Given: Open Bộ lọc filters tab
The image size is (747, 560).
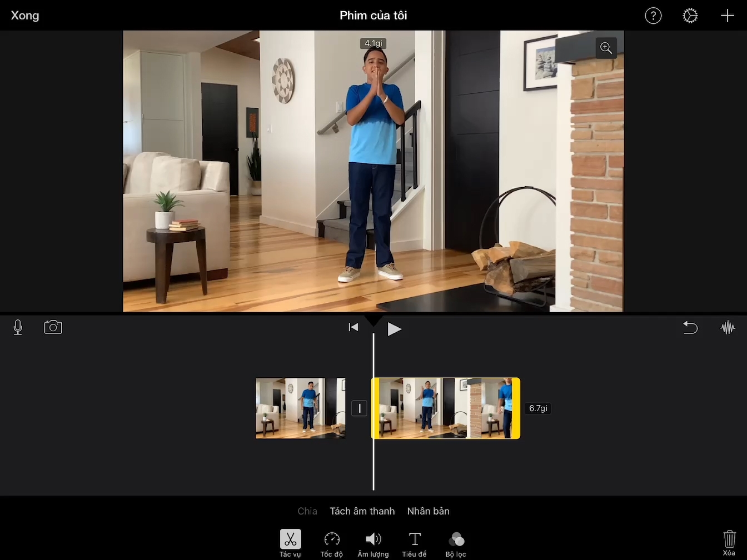Looking at the screenshot, I should [x=456, y=543].
